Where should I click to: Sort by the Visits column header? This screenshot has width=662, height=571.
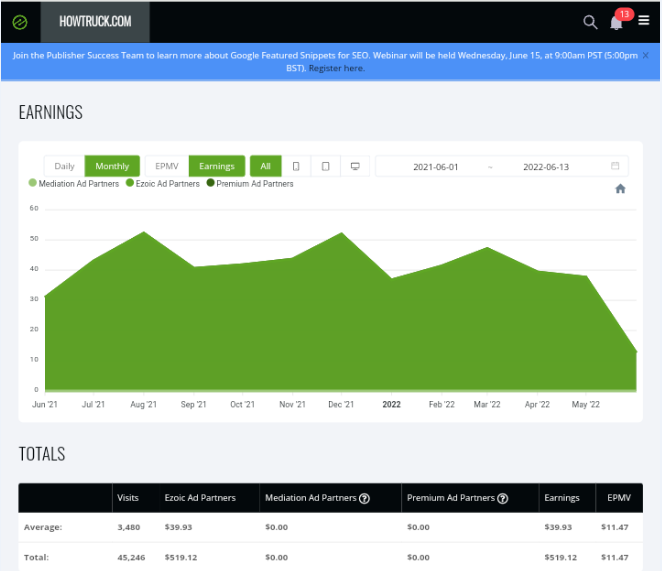point(128,498)
